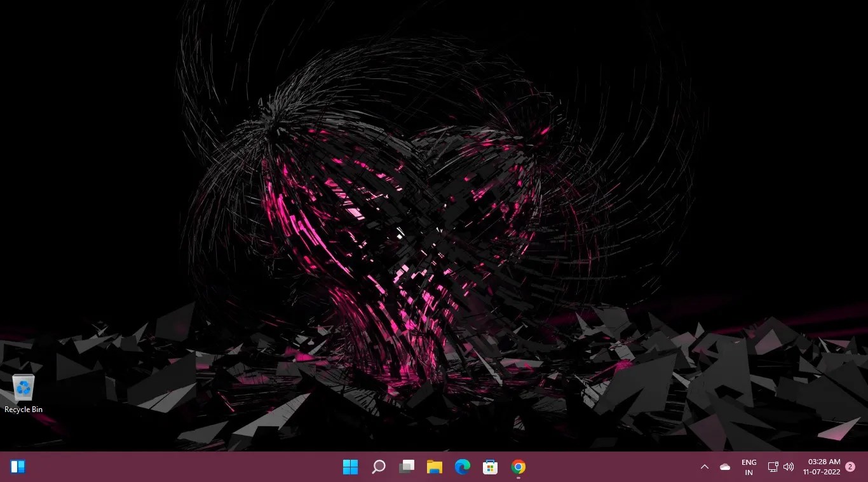Toggle the speaker mute via the sound icon

coord(788,467)
